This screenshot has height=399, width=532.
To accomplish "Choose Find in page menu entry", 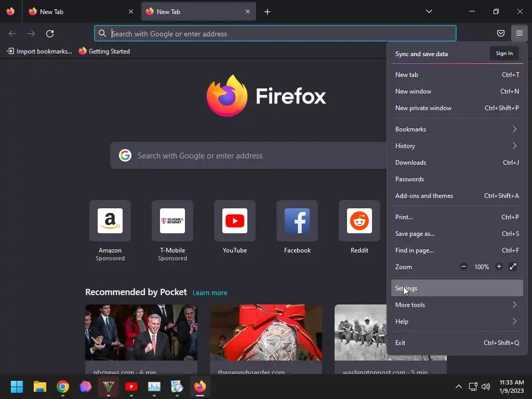I will [457, 250].
